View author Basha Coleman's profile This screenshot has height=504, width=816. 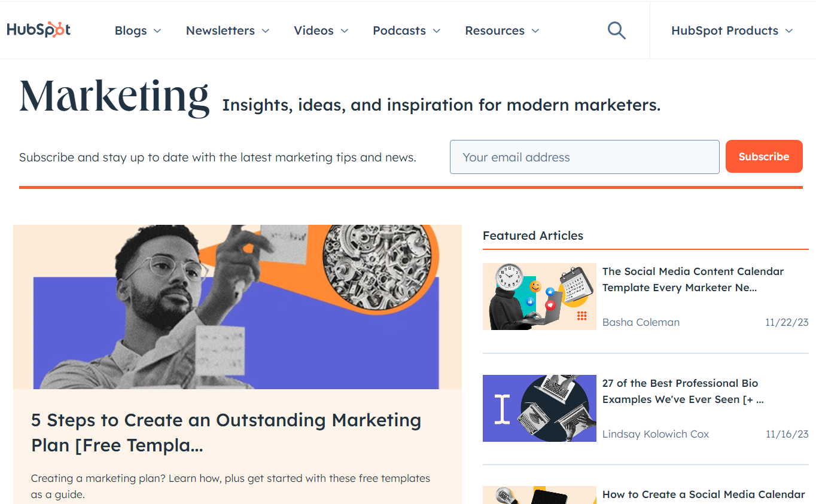(641, 322)
